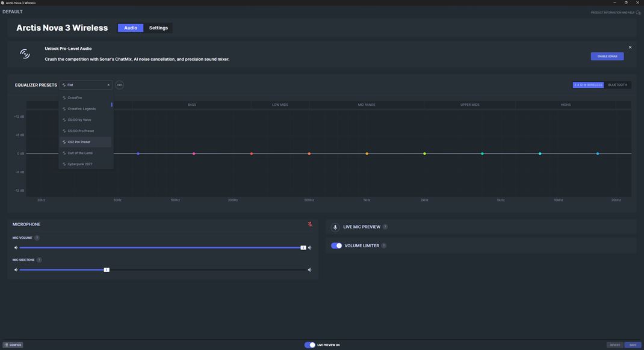This screenshot has height=350, width=644.
Task: Choose the Cyberpunk 2077 preset
Action: pos(85,164)
